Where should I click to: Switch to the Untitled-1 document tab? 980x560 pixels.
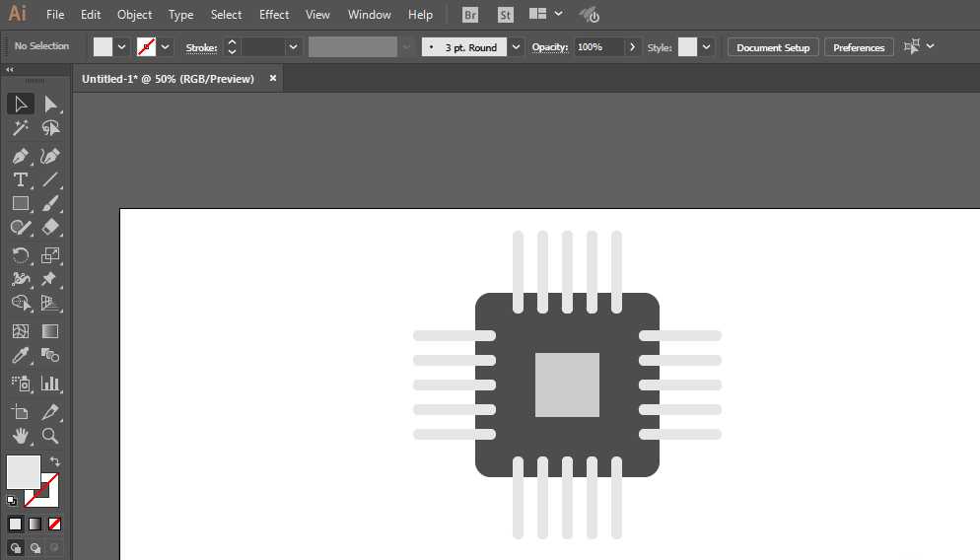click(x=168, y=79)
